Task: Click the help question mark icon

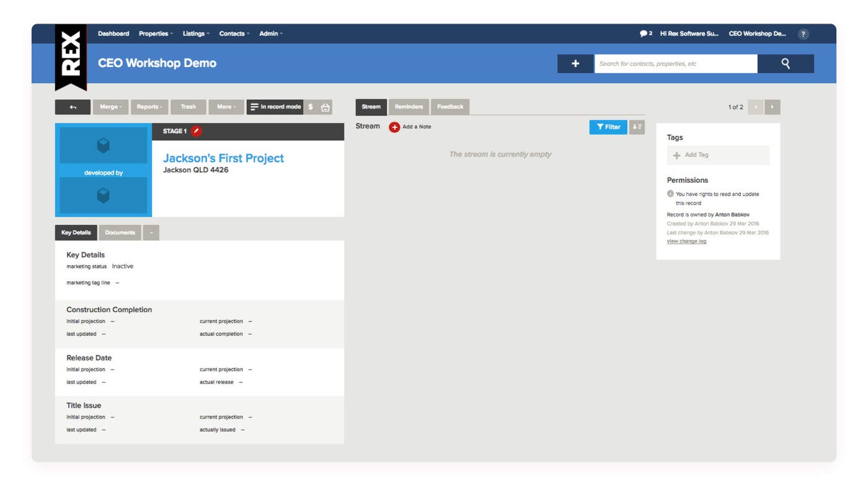Action: pyautogui.click(x=803, y=34)
